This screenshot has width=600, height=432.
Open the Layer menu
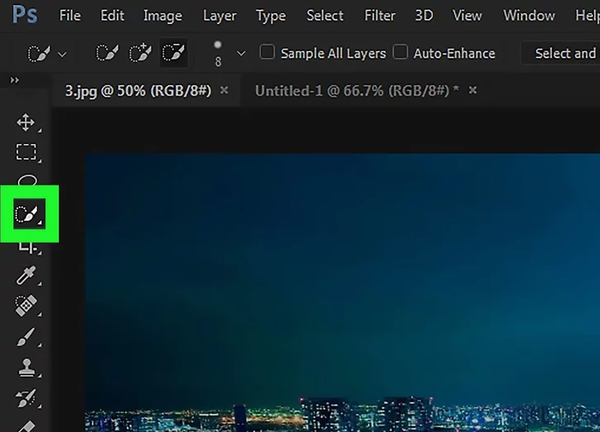[x=219, y=16]
